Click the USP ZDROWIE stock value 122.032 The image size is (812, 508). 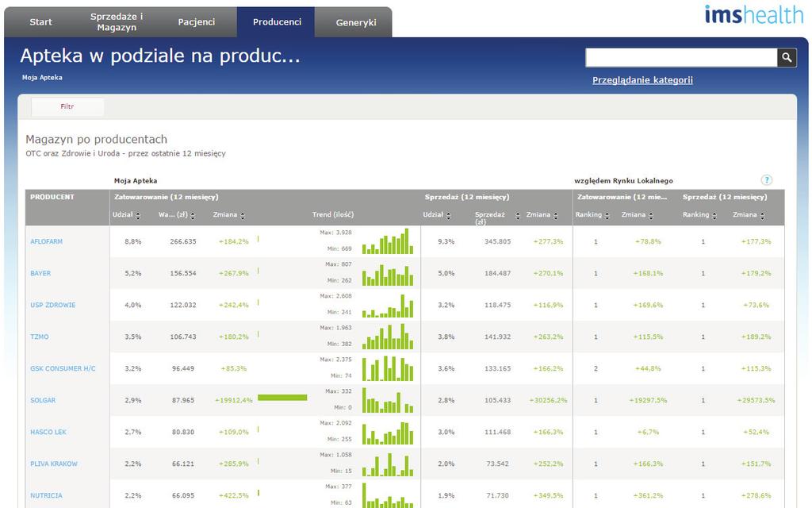tap(183, 305)
